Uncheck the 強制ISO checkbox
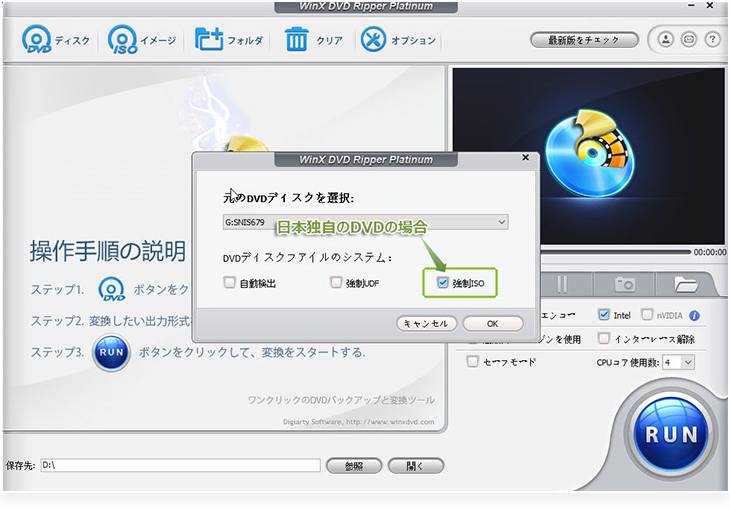 pos(443,282)
